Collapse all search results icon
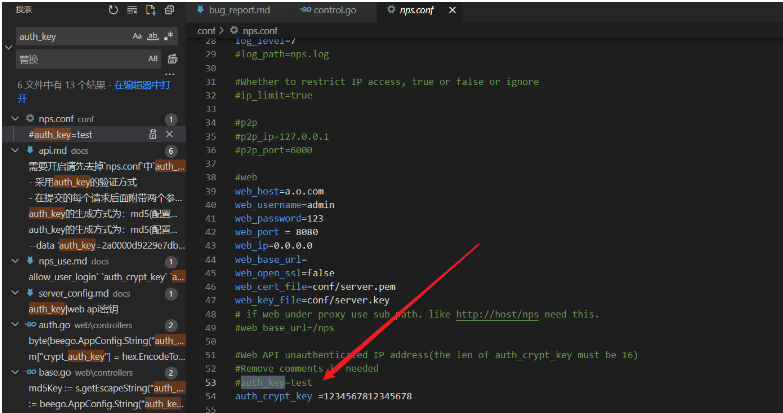Viewport: 783px width, 413px height. (x=169, y=10)
